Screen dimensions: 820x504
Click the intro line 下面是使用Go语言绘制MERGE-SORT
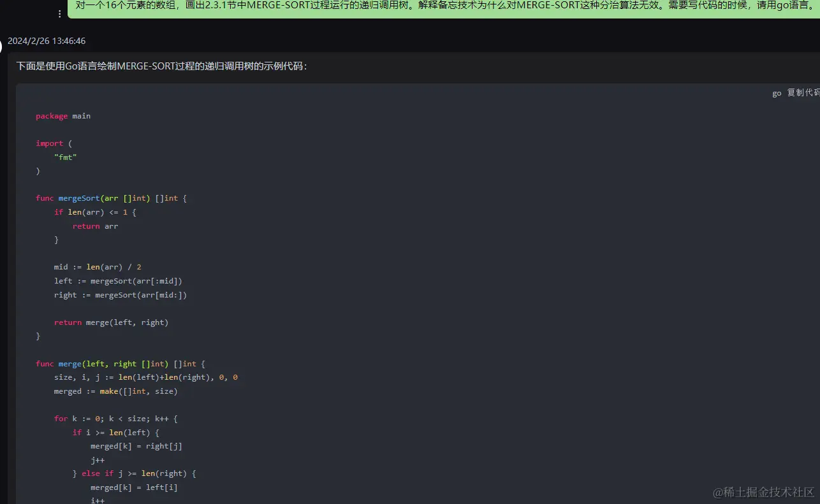(x=161, y=66)
